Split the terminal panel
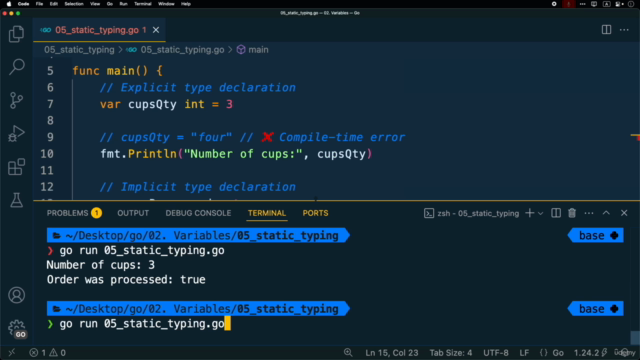 tap(556, 213)
